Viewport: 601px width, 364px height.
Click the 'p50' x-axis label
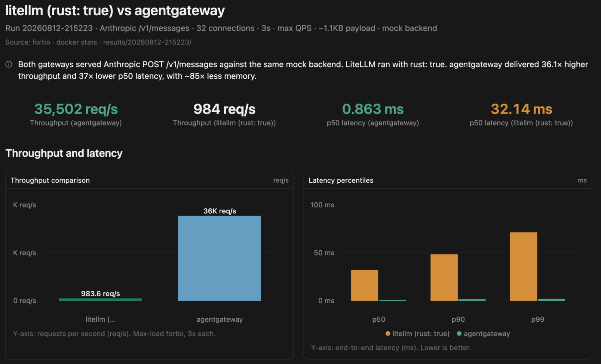pyautogui.click(x=379, y=319)
